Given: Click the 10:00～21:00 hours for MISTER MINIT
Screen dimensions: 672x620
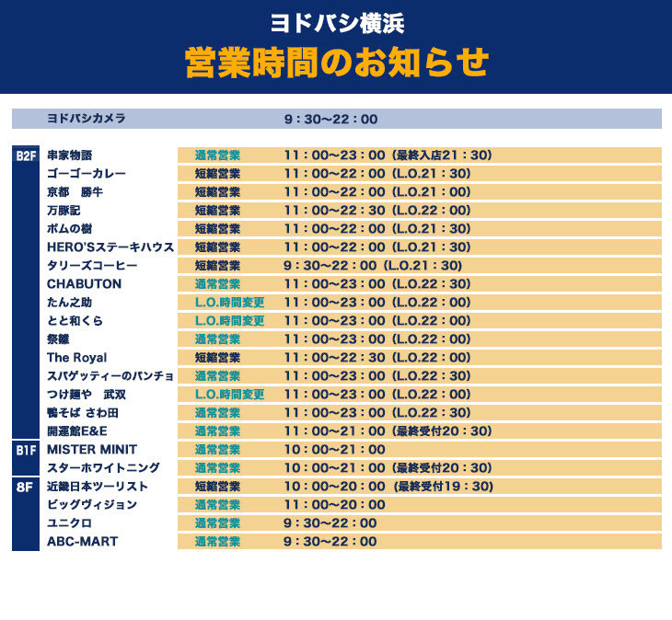Looking at the screenshot, I should (335, 450).
